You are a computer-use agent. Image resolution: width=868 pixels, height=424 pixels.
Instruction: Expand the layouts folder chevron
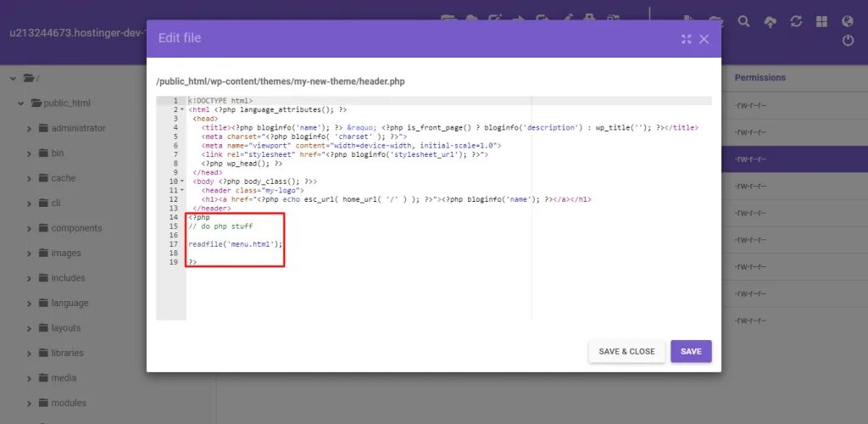click(x=29, y=328)
